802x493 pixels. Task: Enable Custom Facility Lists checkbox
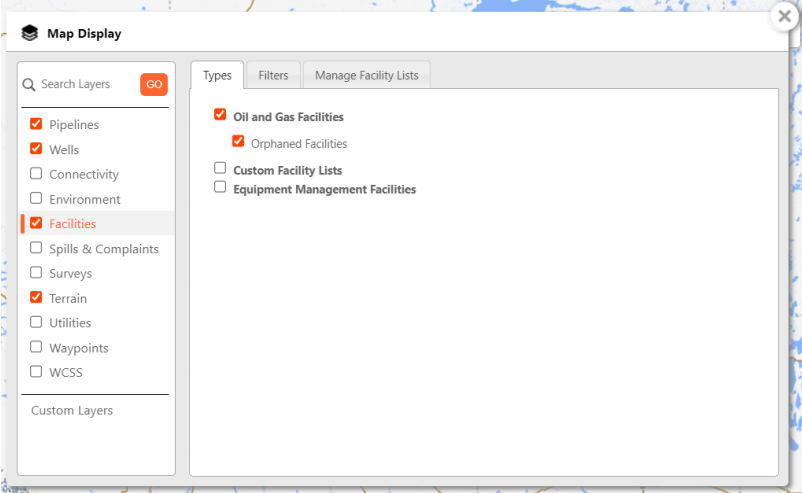click(x=220, y=168)
